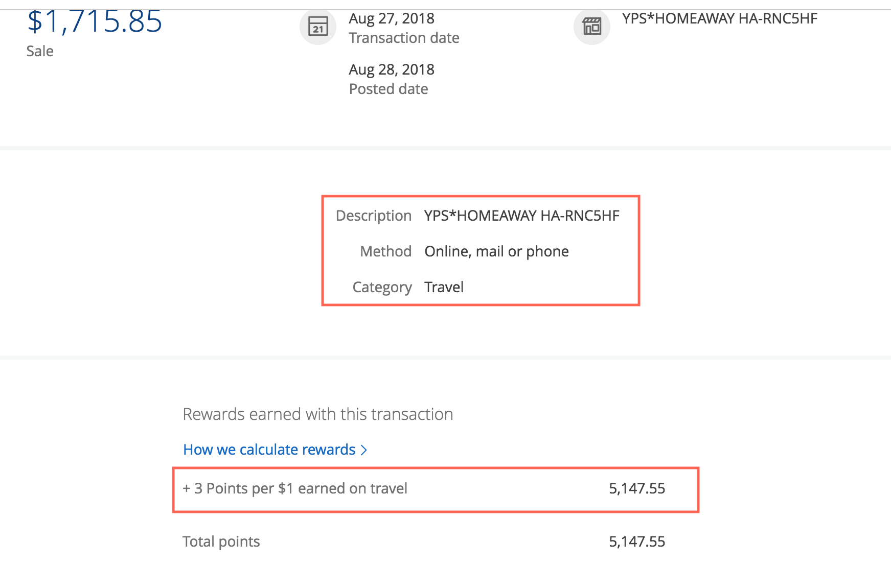Click the chevron after How we calculate rewards

pos(364,450)
